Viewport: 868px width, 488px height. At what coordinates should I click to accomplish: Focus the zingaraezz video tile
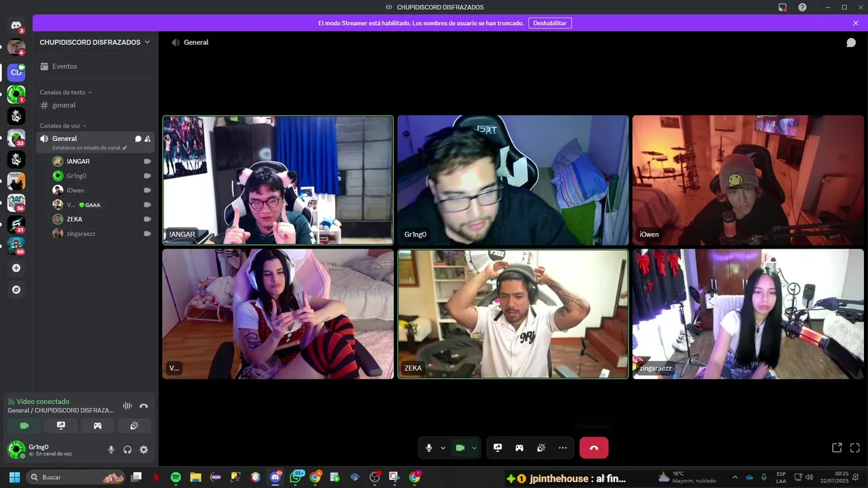point(748,314)
